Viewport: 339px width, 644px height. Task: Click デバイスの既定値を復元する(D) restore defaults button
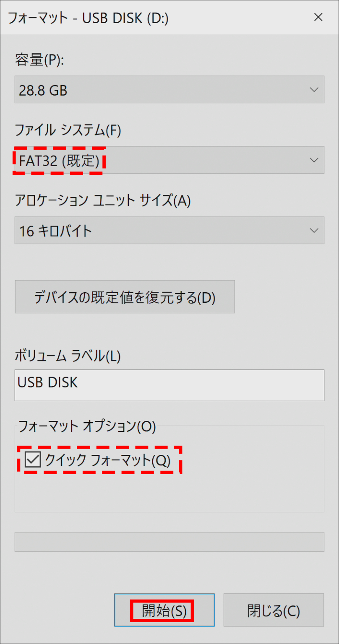point(125,296)
